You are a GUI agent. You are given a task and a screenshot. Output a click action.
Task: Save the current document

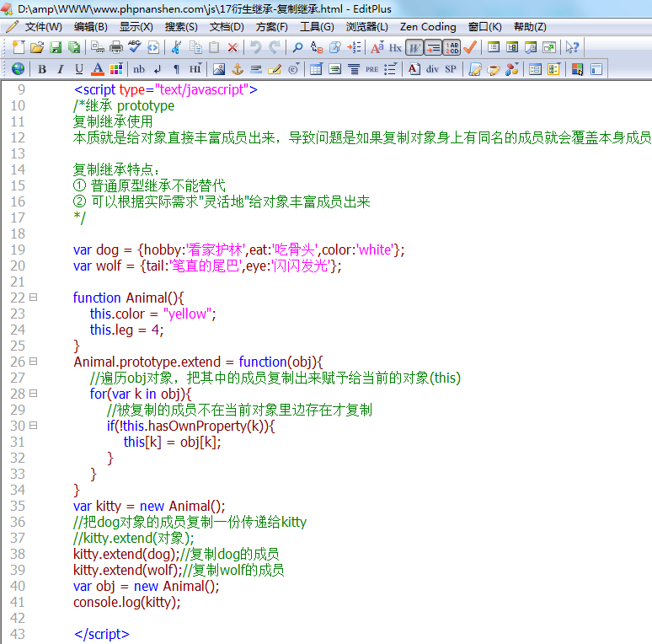[x=56, y=47]
